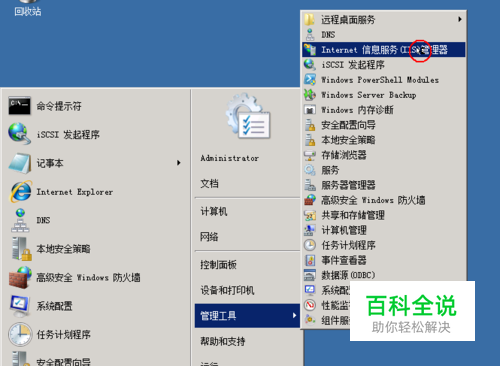Click the 本地安全策略 icon in left pane

[21, 249]
